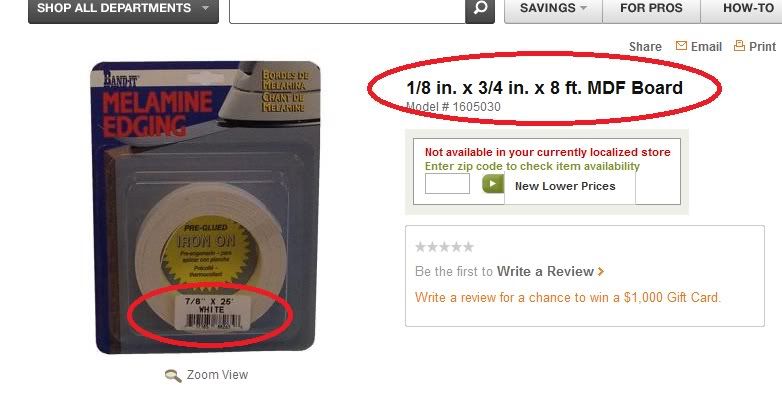Click the Zoom View magnifier icon

[x=173, y=376]
